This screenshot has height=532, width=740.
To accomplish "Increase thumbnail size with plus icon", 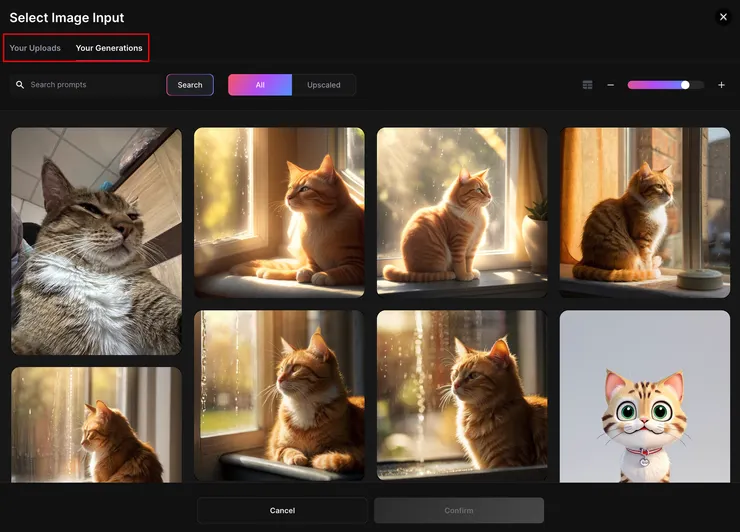I will click(721, 85).
